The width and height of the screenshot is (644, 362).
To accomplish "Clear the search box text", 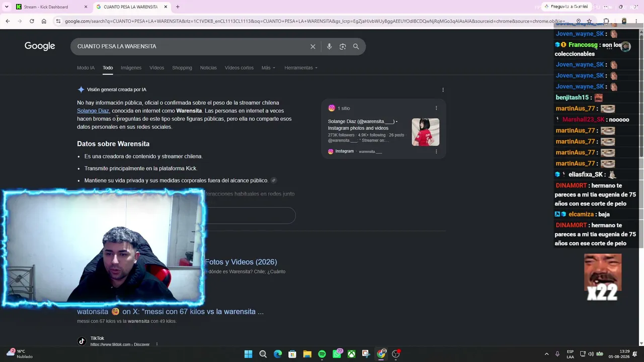I will point(313,46).
